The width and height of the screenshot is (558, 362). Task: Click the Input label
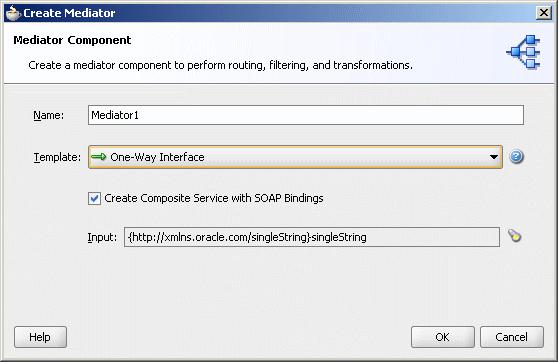tap(102, 237)
